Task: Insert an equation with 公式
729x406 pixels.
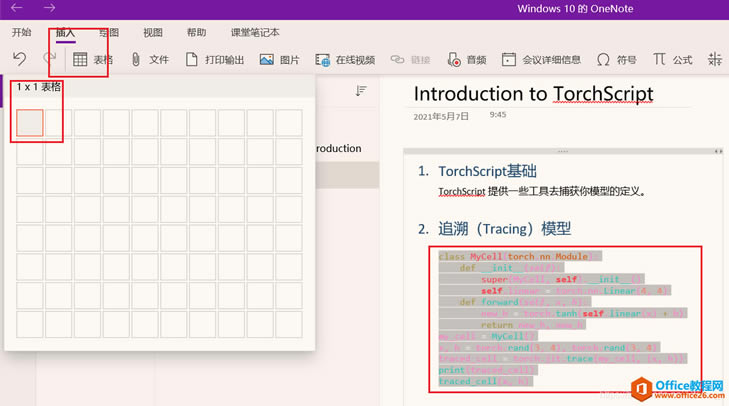Action: click(x=672, y=60)
